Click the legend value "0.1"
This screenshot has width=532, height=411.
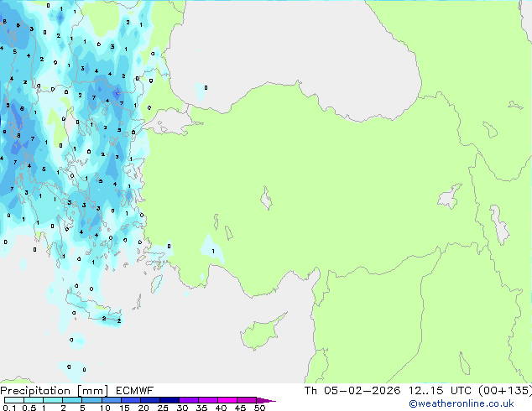click(x=9, y=408)
